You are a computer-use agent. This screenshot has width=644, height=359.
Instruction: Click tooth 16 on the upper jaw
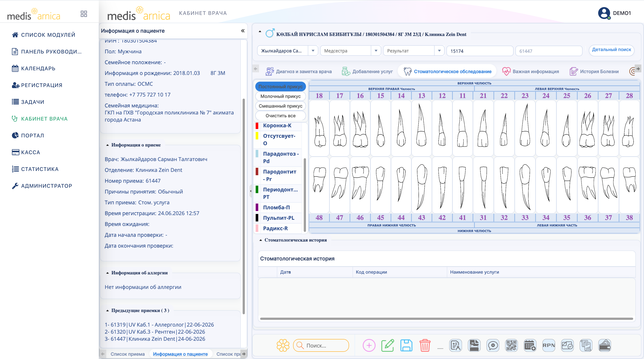coord(360,128)
